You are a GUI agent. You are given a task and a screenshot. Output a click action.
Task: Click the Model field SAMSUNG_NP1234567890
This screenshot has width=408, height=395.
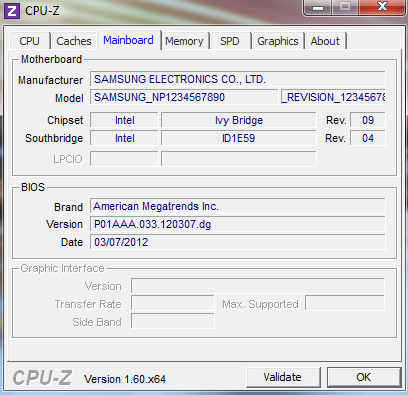[x=184, y=97]
